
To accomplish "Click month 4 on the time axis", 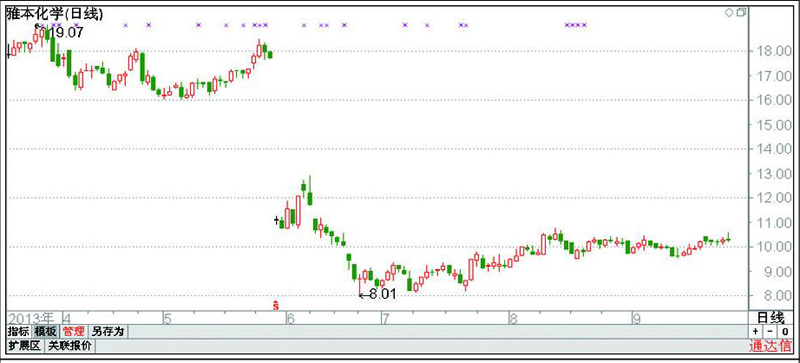I will tap(67, 319).
